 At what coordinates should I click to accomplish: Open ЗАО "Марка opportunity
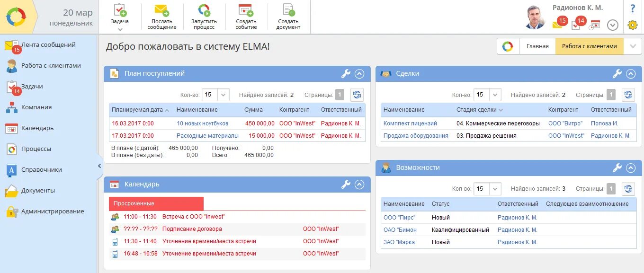click(x=399, y=242)
